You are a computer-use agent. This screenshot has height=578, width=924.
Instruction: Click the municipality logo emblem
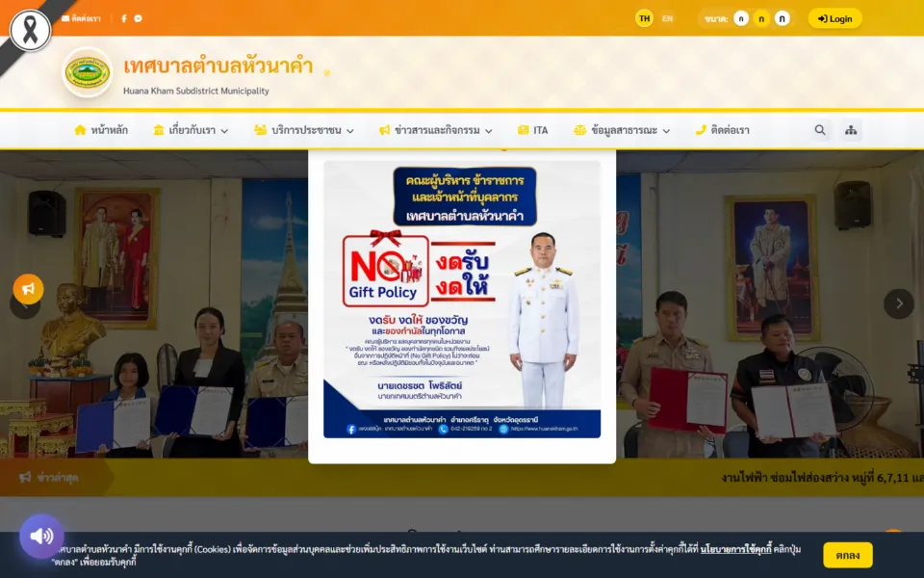tap(88, 72)
